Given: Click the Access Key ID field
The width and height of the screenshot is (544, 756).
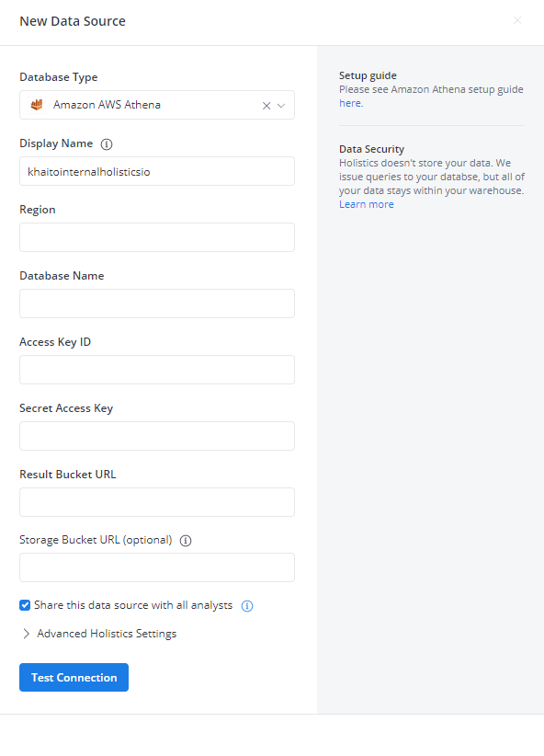Looking at the screenshot, I should coord(157,370).
